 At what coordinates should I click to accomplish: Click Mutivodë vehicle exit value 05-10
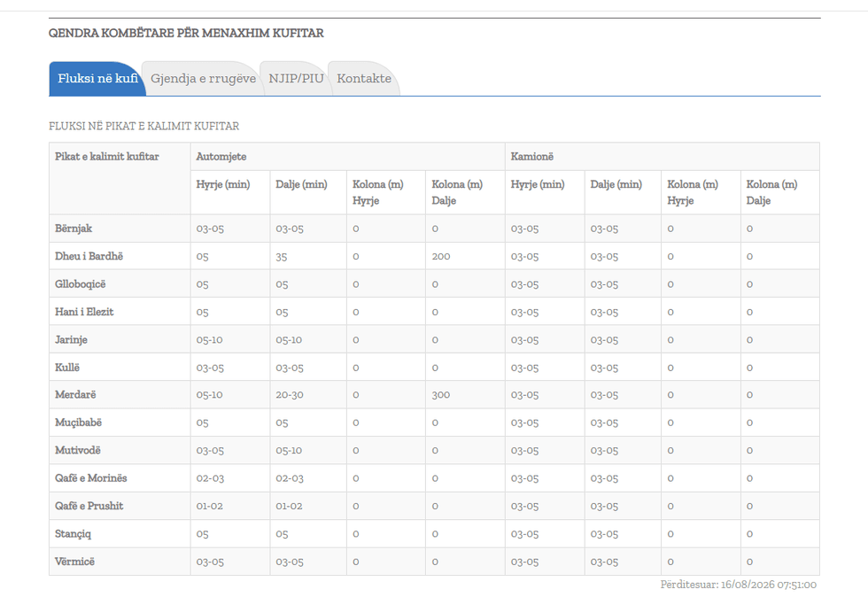pos(289,451)
